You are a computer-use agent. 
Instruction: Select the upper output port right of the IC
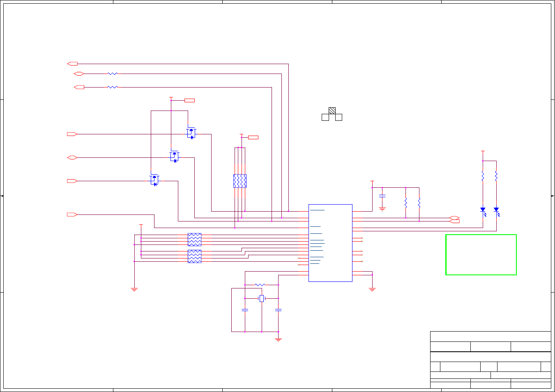click(454, 218)
